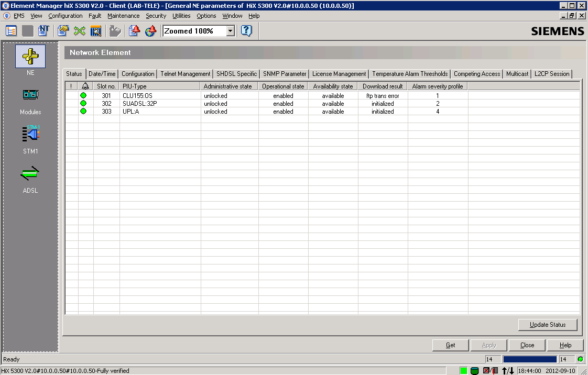
Task: Click the help question mark icon
Action: click(246, 31)
